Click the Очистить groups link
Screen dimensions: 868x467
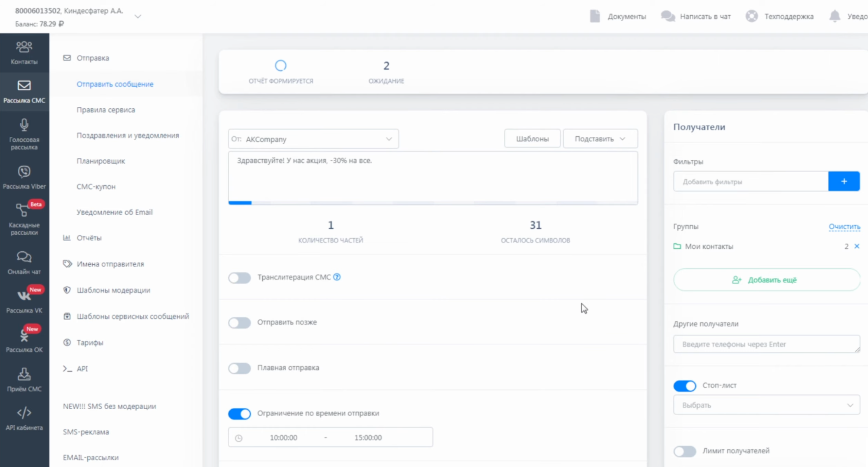[x=844, y=227]
